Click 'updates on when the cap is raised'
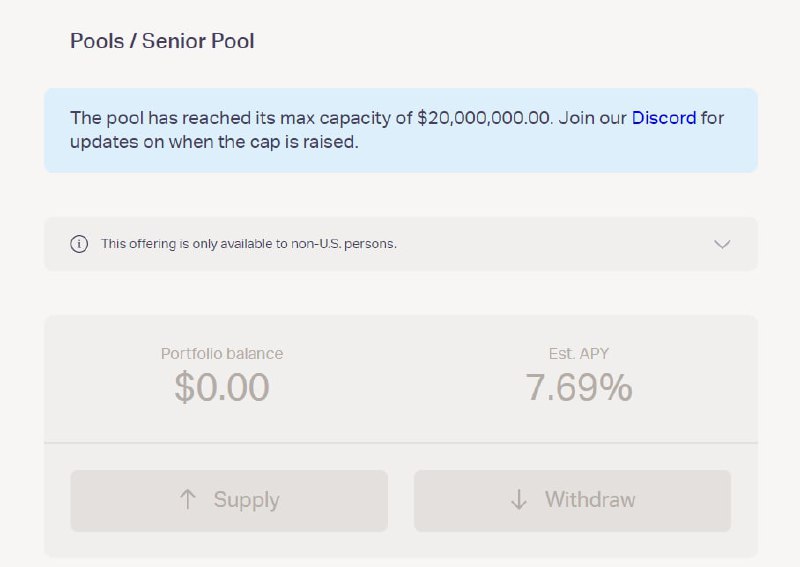Image resolution: width=800 pixels, height=567 pixels. click(214, 142)
